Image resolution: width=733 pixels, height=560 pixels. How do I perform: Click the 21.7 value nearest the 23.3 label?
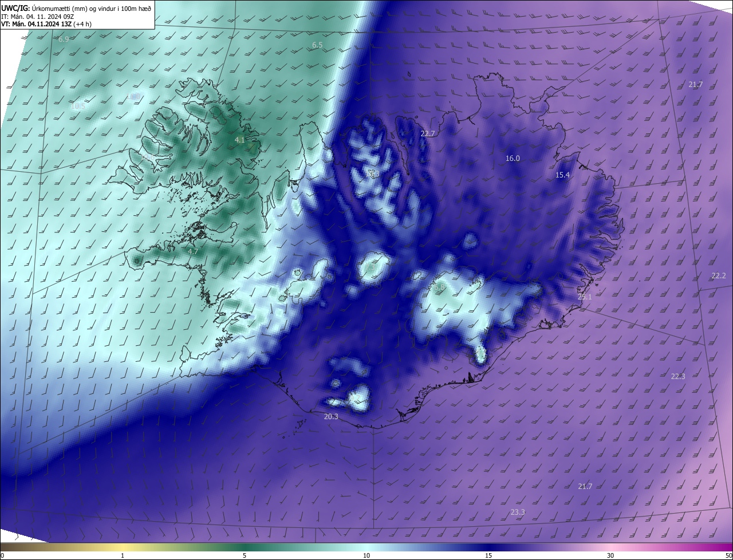pos(585,487)
